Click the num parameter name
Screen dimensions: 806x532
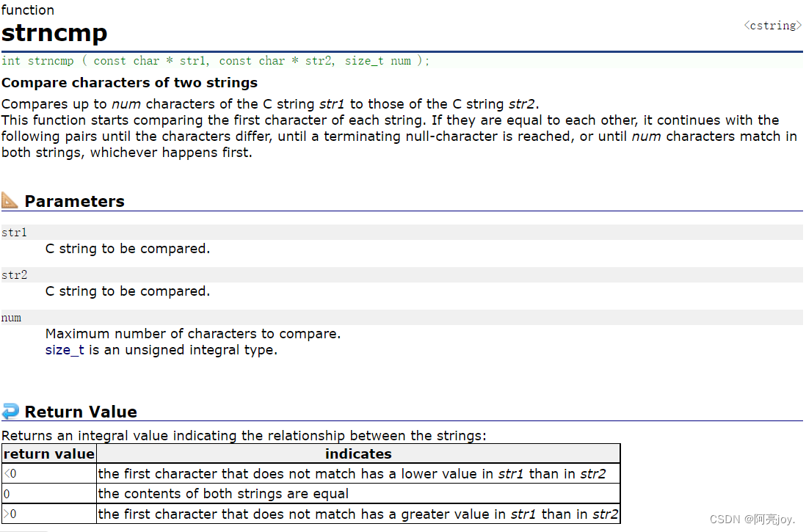tap(12, 318)
